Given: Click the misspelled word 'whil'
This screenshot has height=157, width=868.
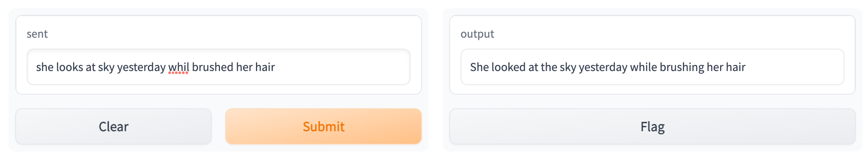Looking at the screenshot, I should pos(178,67).
